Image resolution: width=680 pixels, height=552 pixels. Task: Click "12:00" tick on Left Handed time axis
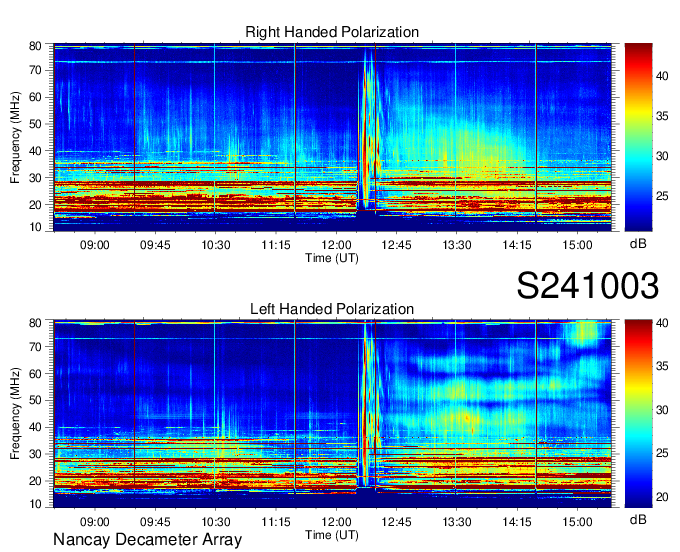(x=336, y=522)
